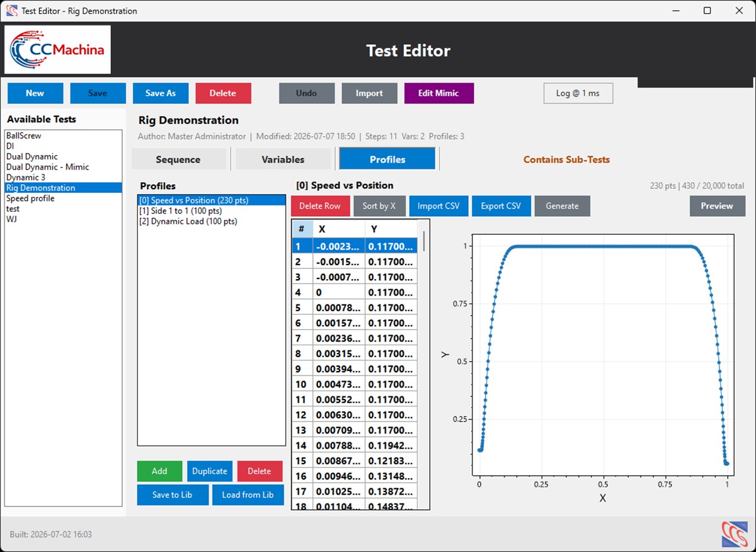The height and width of the screenshot is (552, 756).
Task: Click the Duplicate profile button
Action: click(x=210, y=471)
